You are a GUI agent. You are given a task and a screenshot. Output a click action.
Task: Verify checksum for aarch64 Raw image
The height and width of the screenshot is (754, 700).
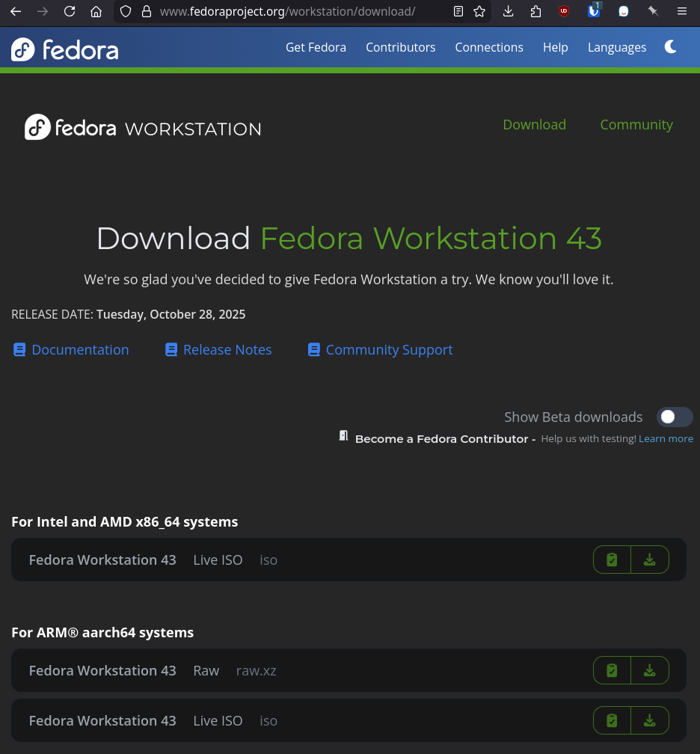612,670
